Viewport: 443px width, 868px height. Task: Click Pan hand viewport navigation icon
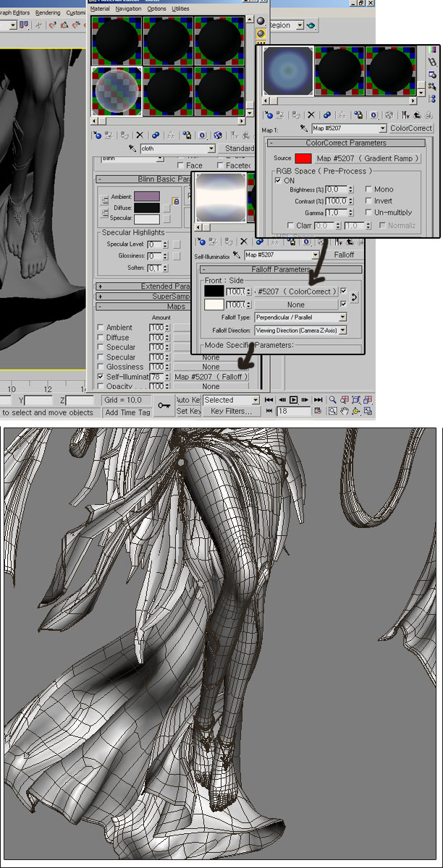(x=345, y=411)
